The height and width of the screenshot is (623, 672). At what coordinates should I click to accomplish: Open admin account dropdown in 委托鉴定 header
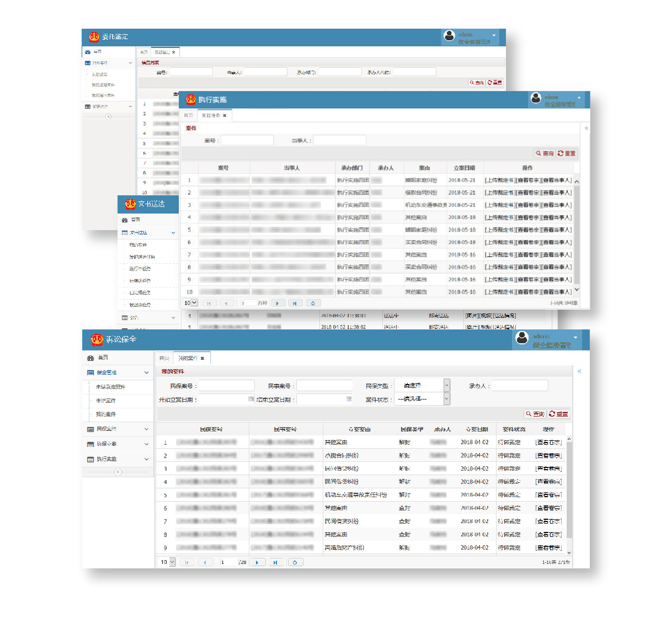[x=494, y=35]
